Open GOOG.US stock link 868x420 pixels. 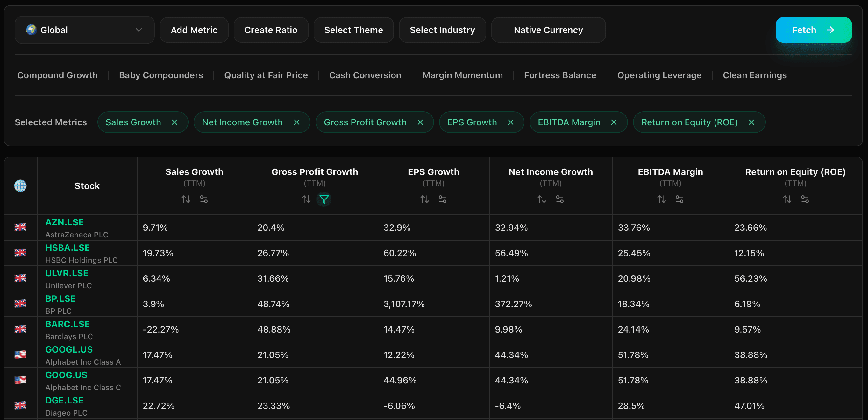pos(66,375)
